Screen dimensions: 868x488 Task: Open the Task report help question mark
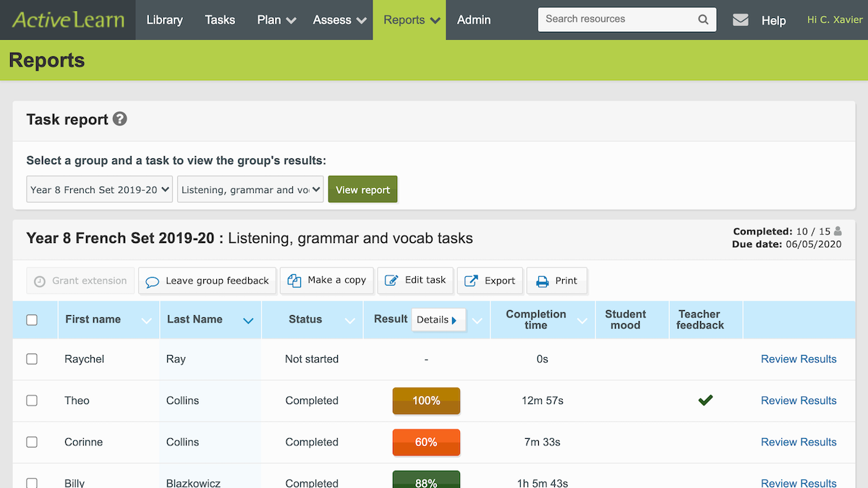pyautogui.click(x=120, y=119)
